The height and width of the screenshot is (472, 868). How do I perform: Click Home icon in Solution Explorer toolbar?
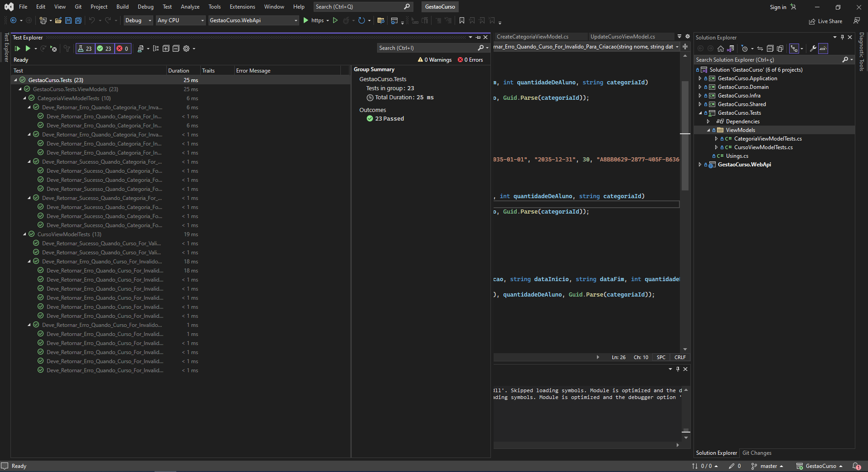point(721,49)
